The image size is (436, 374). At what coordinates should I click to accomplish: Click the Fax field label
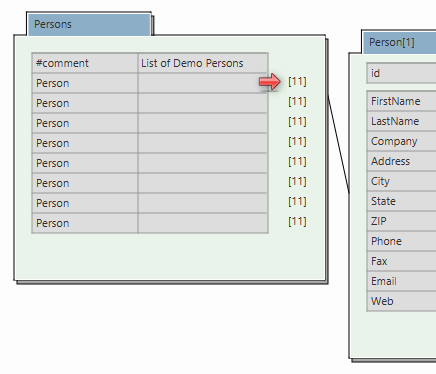(379, 261)
